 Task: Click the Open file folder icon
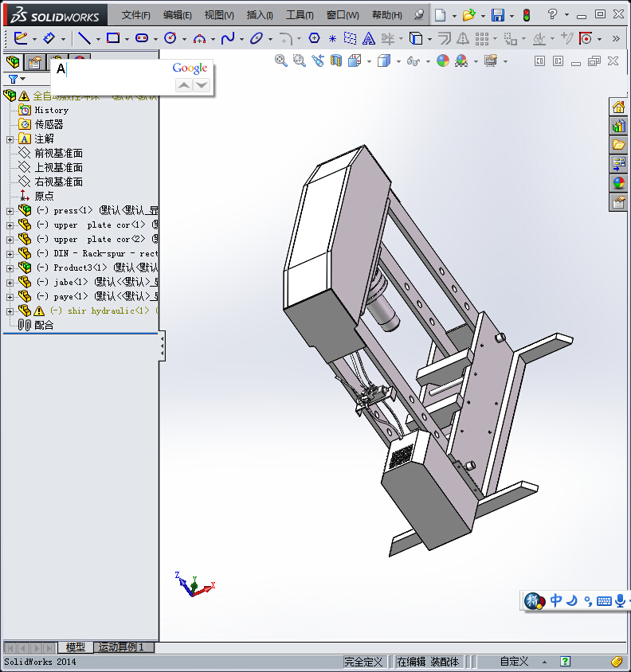pos(468,15)
